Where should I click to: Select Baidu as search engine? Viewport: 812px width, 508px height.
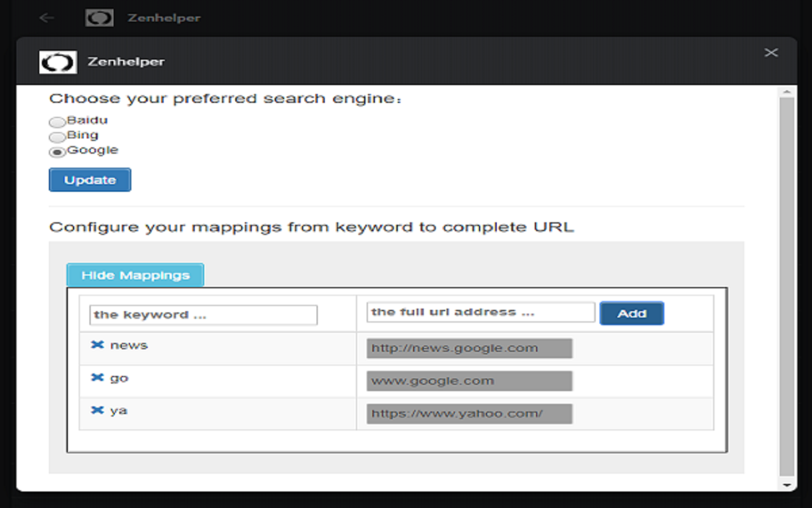coord(57,122)
